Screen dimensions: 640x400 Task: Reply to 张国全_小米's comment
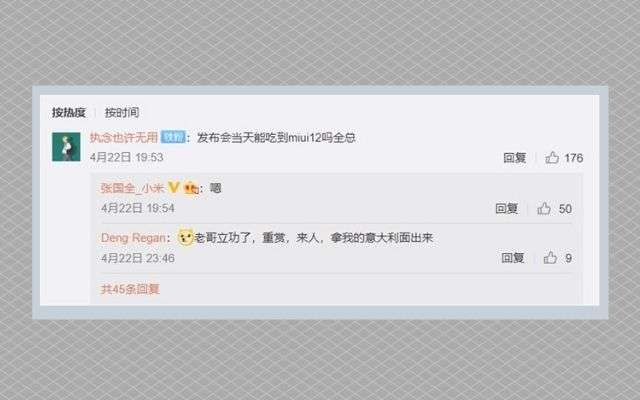(x=506, y=209)
